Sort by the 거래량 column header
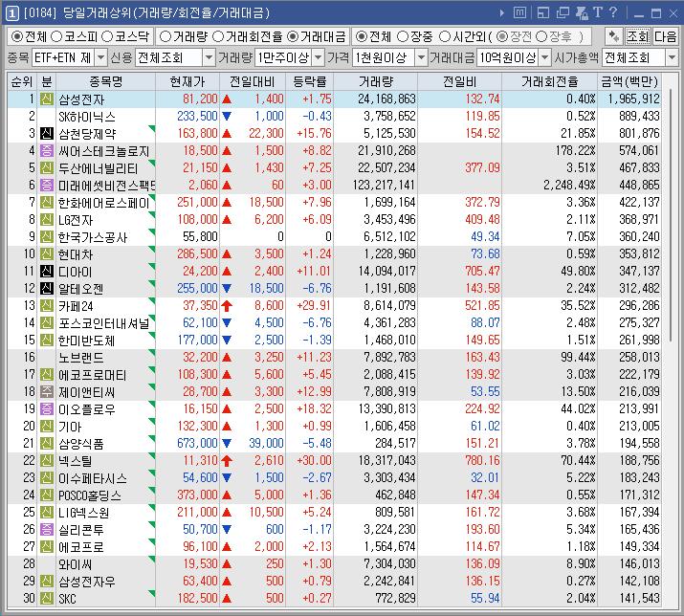 pos(376,81)
